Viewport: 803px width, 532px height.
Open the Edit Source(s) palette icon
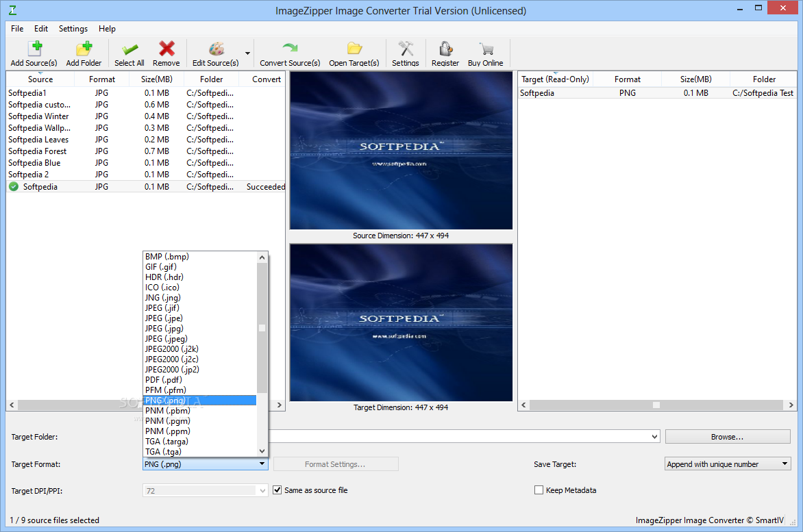[216, 49]
